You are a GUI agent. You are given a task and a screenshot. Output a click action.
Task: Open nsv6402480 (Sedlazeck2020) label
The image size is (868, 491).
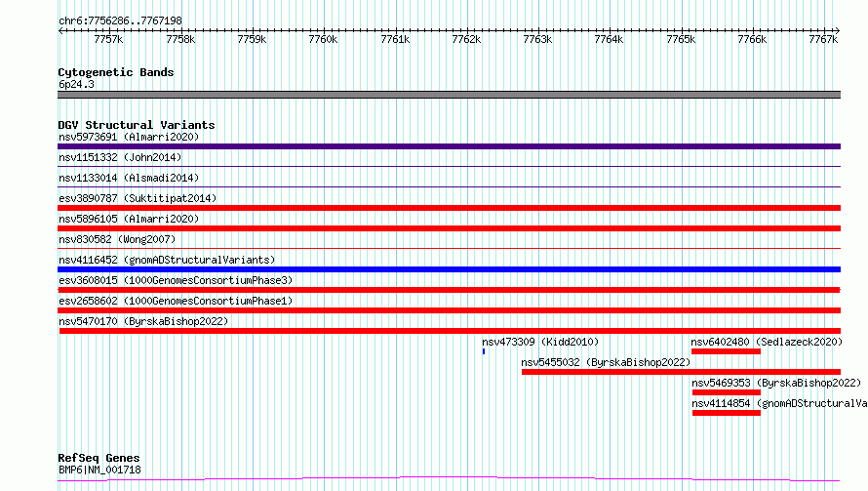[x=767, y=342]
